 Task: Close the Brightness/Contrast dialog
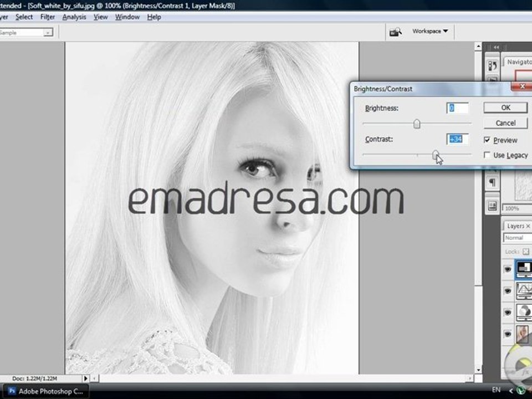tap(522, 86)
